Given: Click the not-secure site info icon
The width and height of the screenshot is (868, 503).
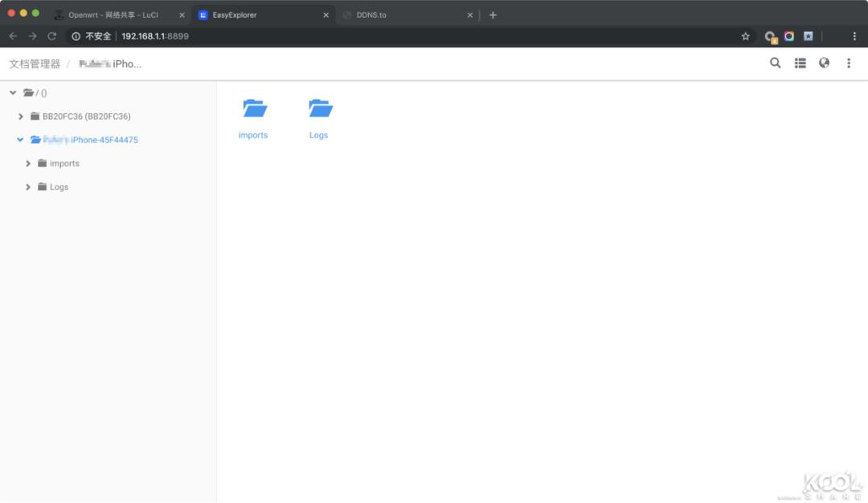Looking at the screenshot, I should click(76, 36).
